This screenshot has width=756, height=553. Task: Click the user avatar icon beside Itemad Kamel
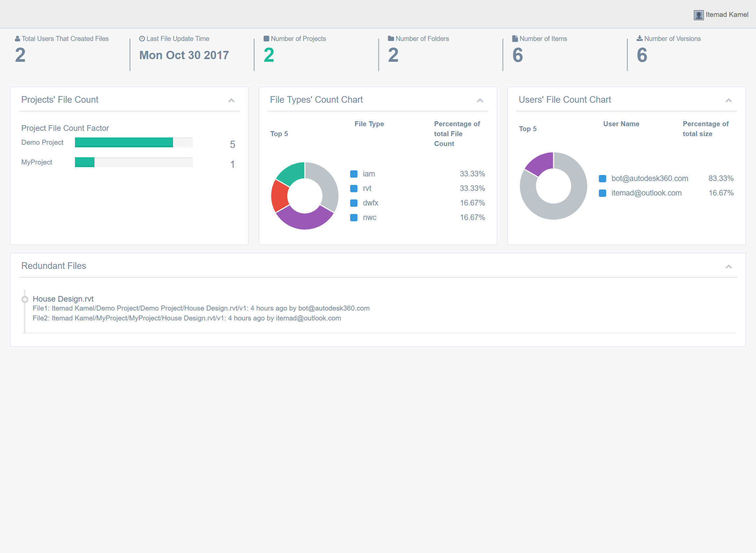[699, 15]
